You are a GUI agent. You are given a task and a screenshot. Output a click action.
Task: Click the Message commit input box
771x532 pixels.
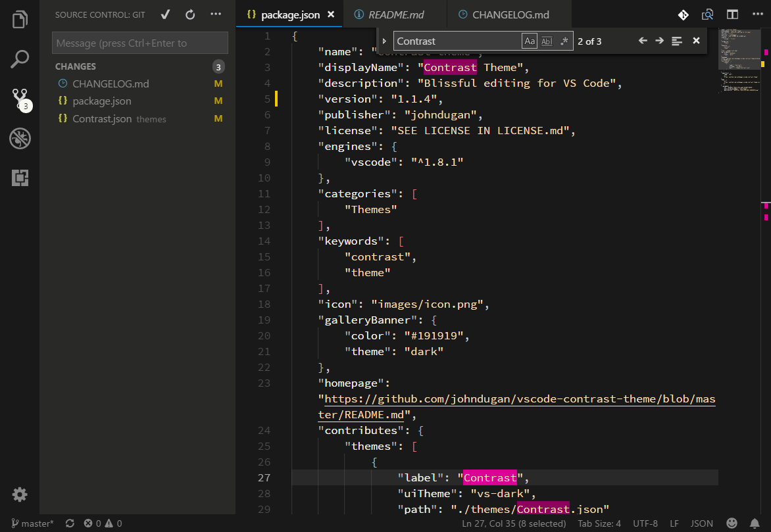(139, 43)
